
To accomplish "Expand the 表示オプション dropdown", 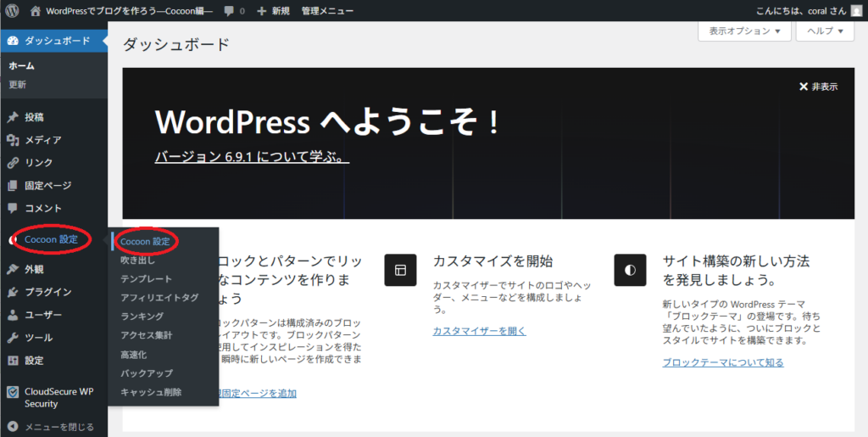I will [745, 31].
